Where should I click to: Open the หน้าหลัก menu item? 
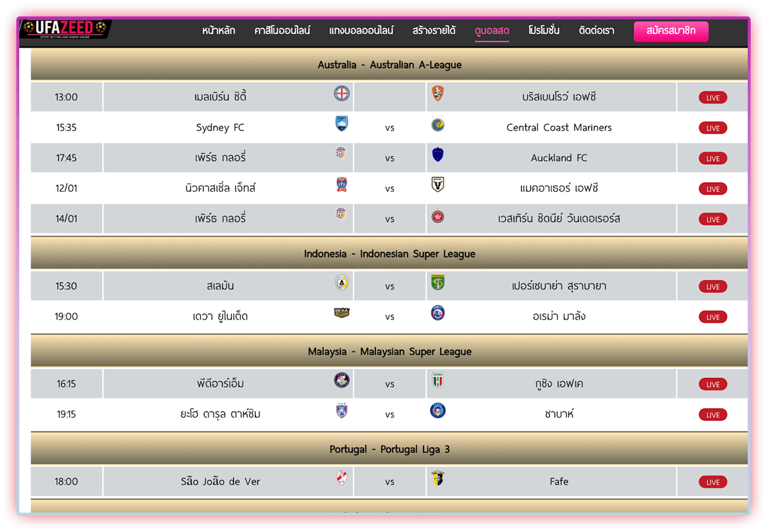219,31
